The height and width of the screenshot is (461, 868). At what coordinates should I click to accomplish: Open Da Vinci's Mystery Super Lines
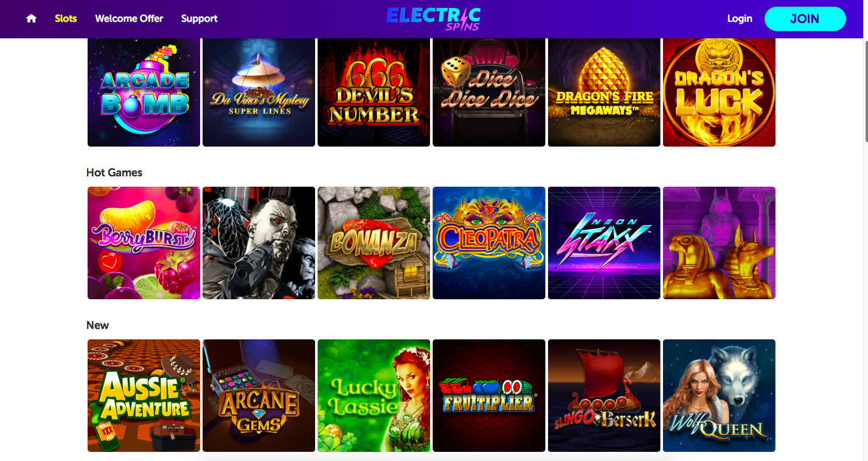[259, 92]
